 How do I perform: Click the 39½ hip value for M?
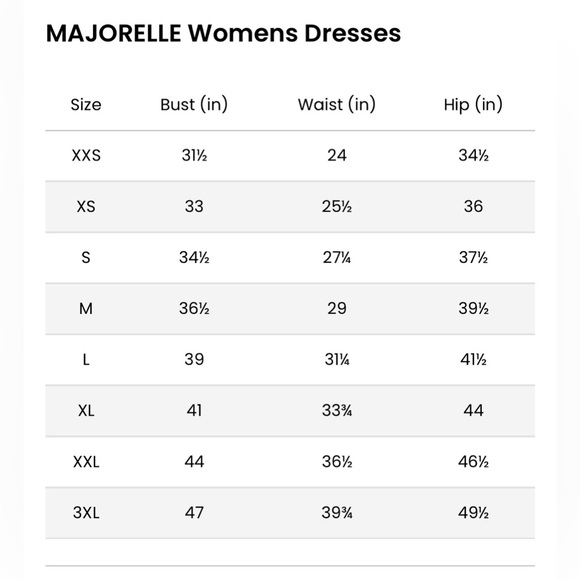pos(473,308)
